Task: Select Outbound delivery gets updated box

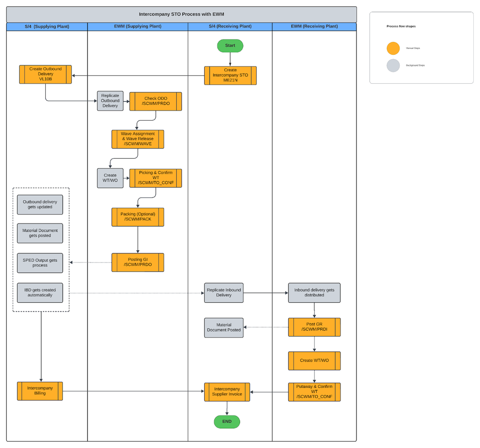Action: coord(40,205)
